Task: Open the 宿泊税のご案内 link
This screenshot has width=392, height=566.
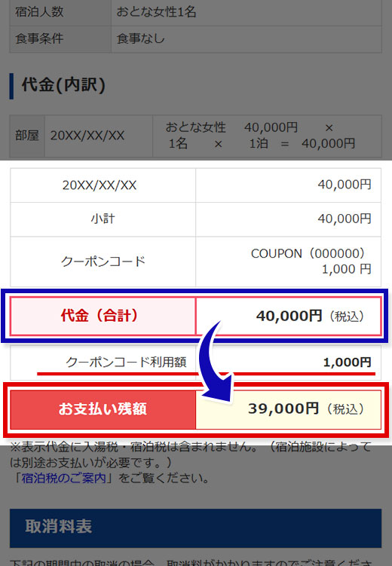Action: click(x=63, y=478)
